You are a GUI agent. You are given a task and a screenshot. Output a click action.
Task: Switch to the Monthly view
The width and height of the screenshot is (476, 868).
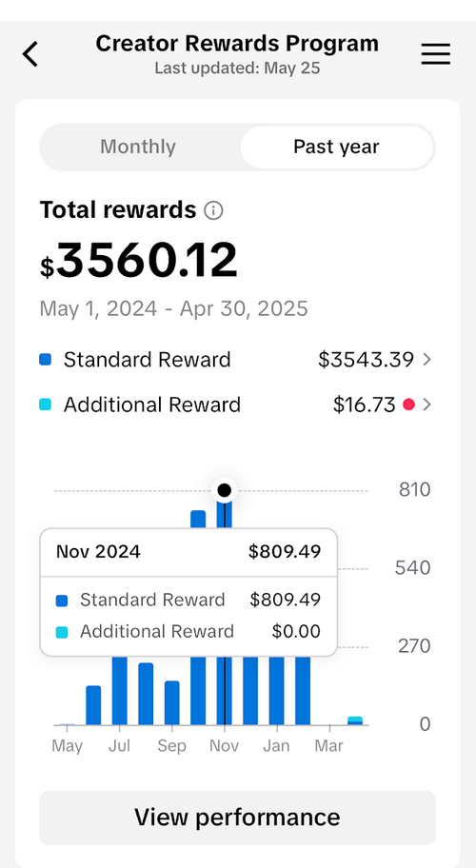coord(138,147)
